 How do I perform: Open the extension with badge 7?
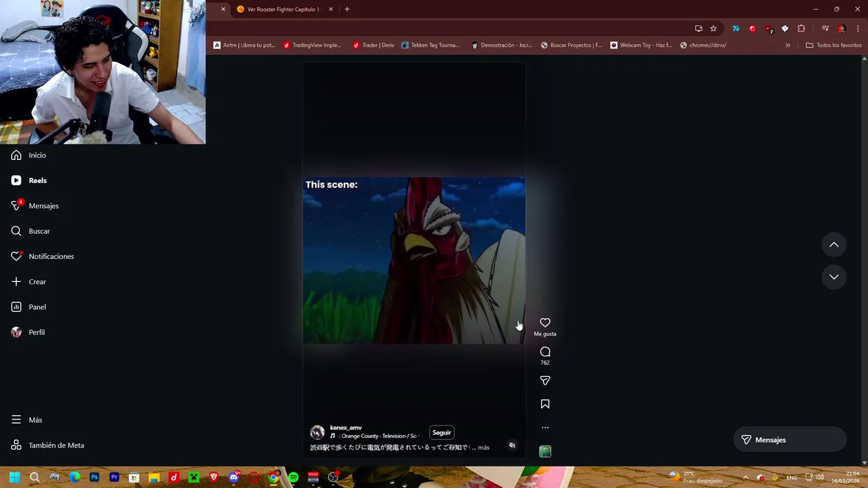pos(768,28)
